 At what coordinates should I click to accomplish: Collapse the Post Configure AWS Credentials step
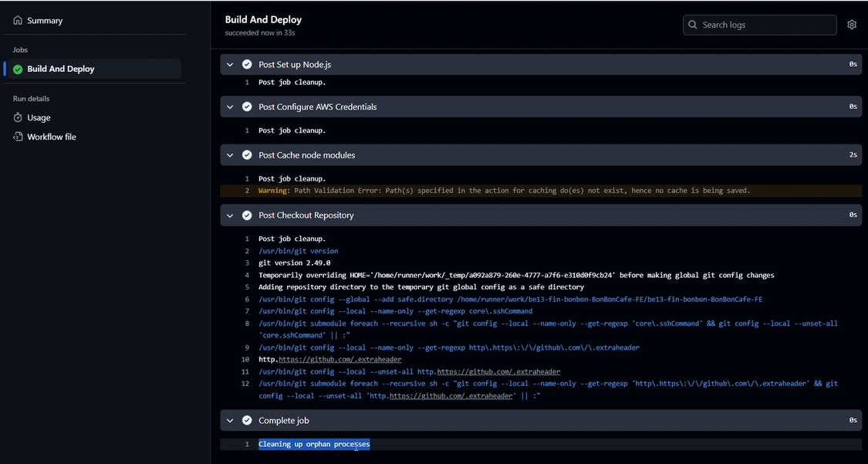coord(230,107)
